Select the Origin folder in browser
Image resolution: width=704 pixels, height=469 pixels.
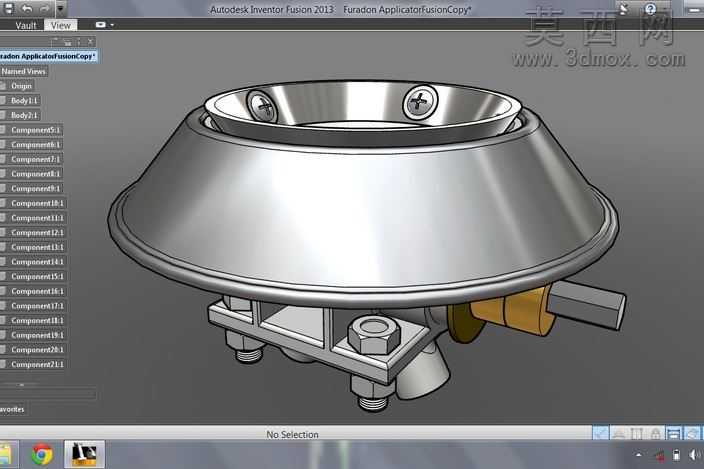click(x=21, y=86)
